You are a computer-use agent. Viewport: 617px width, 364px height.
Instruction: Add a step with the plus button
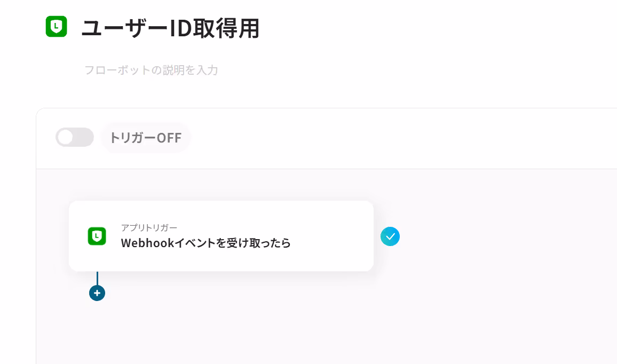click(x=97, y=293)
